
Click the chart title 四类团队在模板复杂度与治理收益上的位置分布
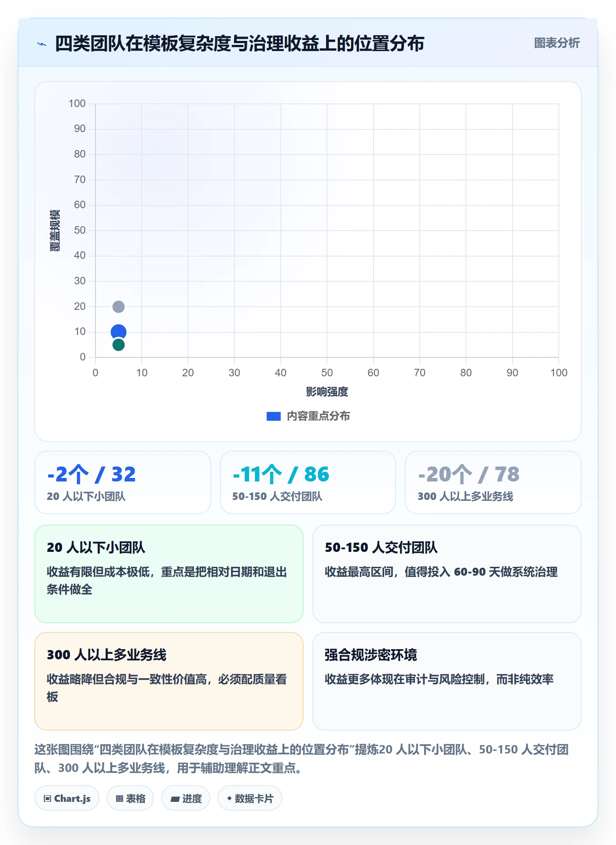pyautogui.click(x=239, y=44)
